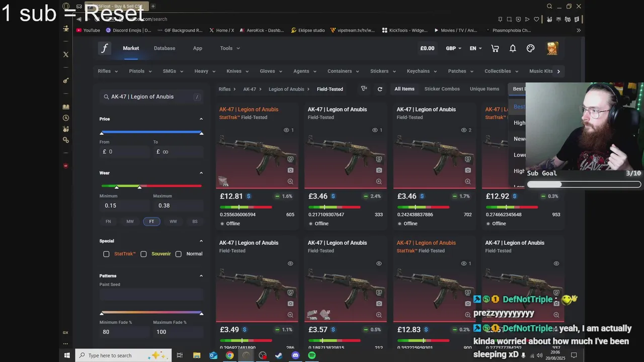
Task: Expand the Gloves category dropdown
Action: click(x=271, y=71)
